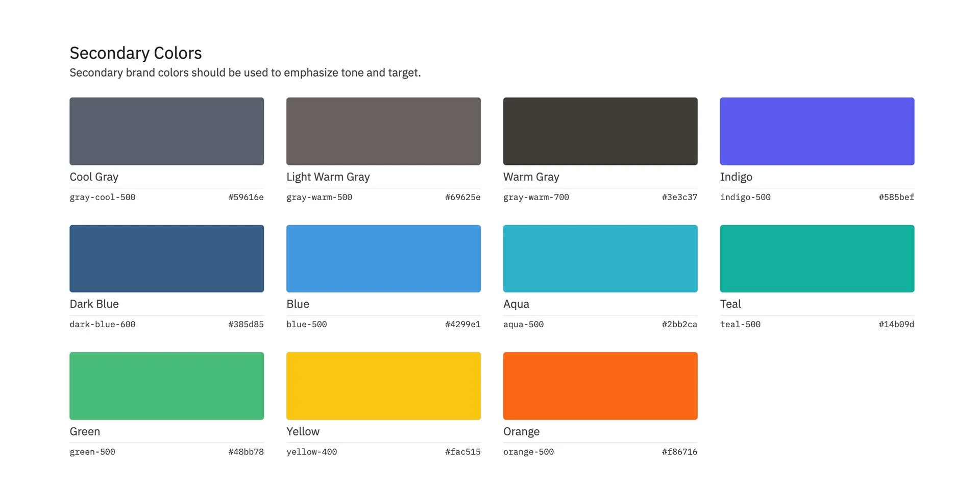Click the 'Light Warm Gray' label
The width and height of the screenshot is (980, 490).
328,177
